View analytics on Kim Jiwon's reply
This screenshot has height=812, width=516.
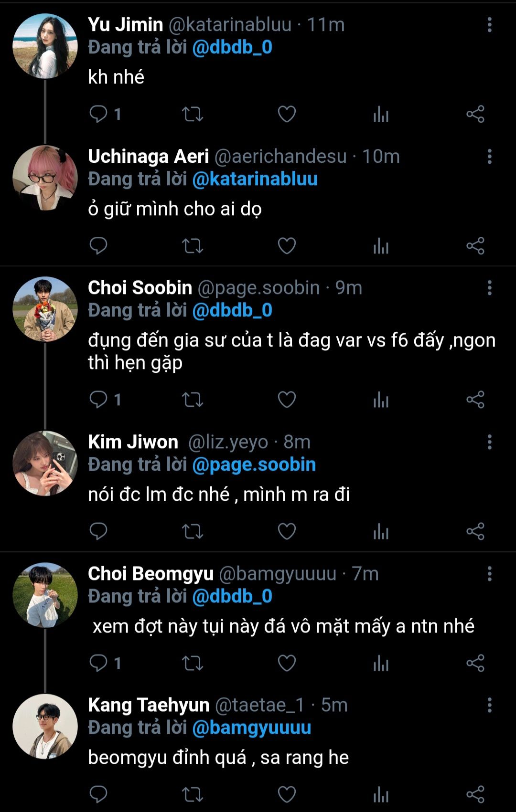coord(381,531)
